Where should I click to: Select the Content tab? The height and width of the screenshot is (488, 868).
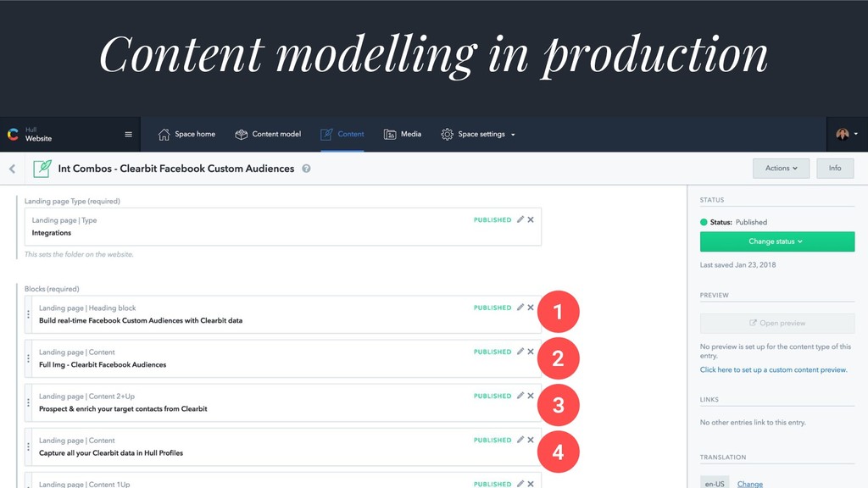342,134
